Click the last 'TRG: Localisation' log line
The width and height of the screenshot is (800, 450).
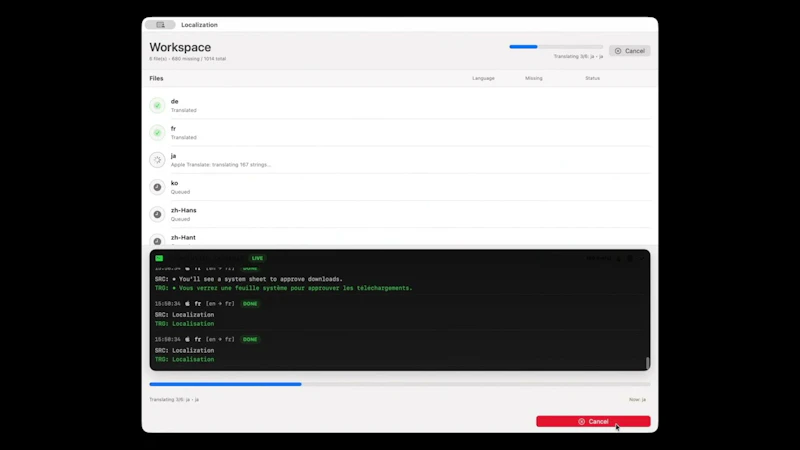pos(185,359)
